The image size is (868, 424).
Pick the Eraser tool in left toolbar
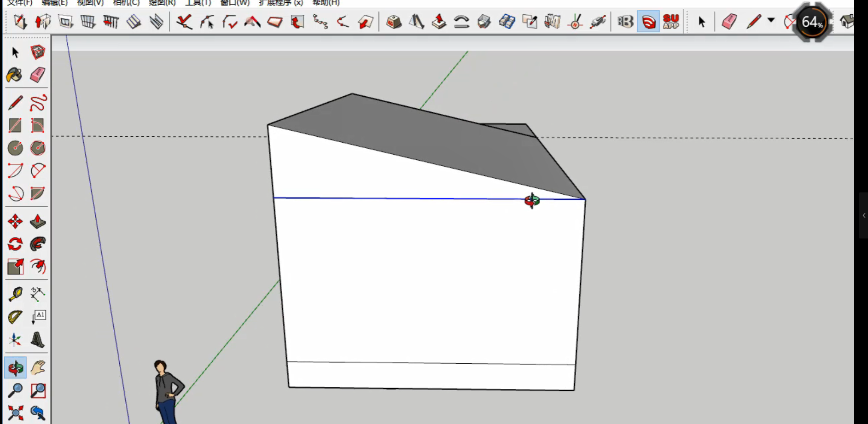tap(38, 75)
